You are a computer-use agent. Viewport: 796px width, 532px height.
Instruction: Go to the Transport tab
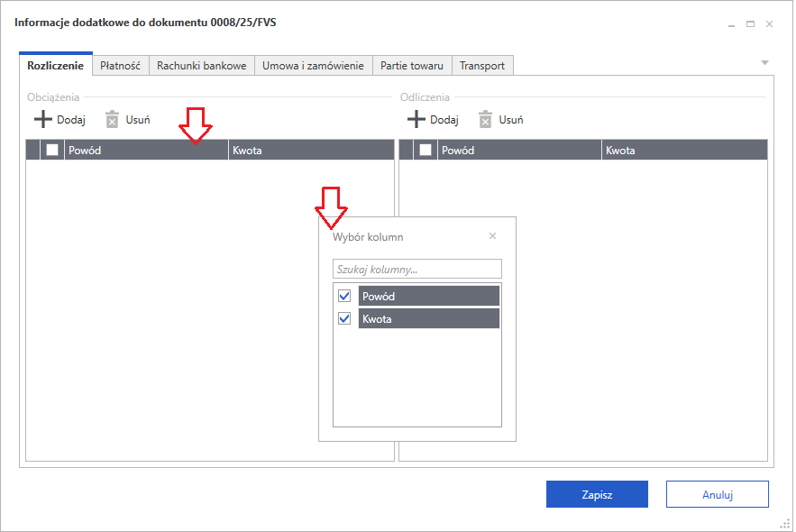[482, 66]
